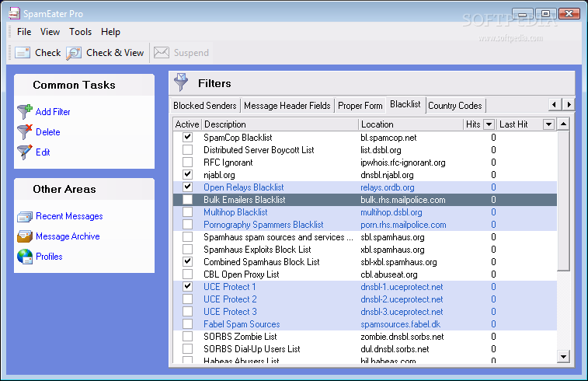The height and width of the screenshot is (381, 588).
Task: Open the View menu
Action: point(50,32)
